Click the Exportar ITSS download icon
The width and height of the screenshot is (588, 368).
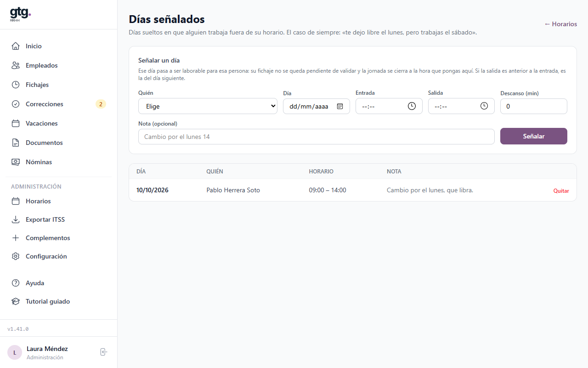[16, 219]
